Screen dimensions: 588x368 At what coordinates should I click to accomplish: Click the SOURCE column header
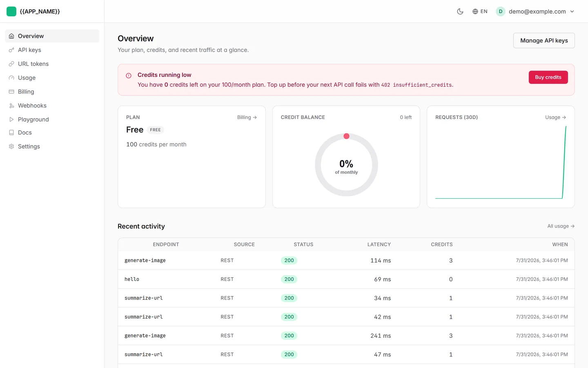coord(244,245)
